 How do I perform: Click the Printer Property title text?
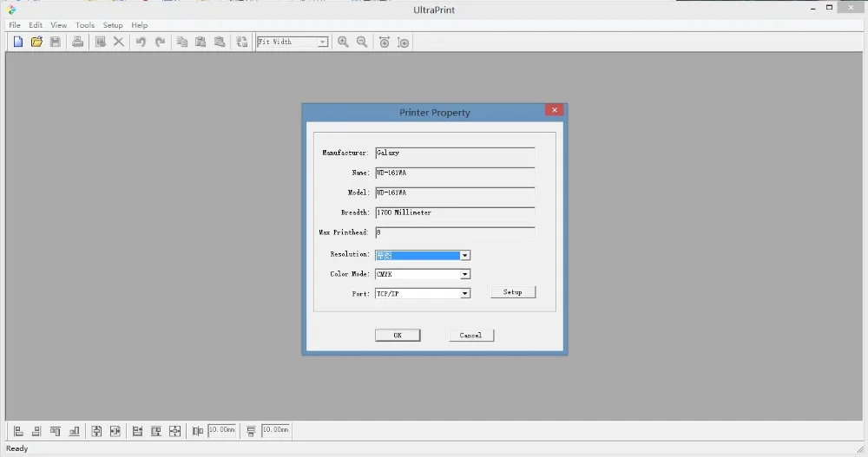tap(435, 113)
